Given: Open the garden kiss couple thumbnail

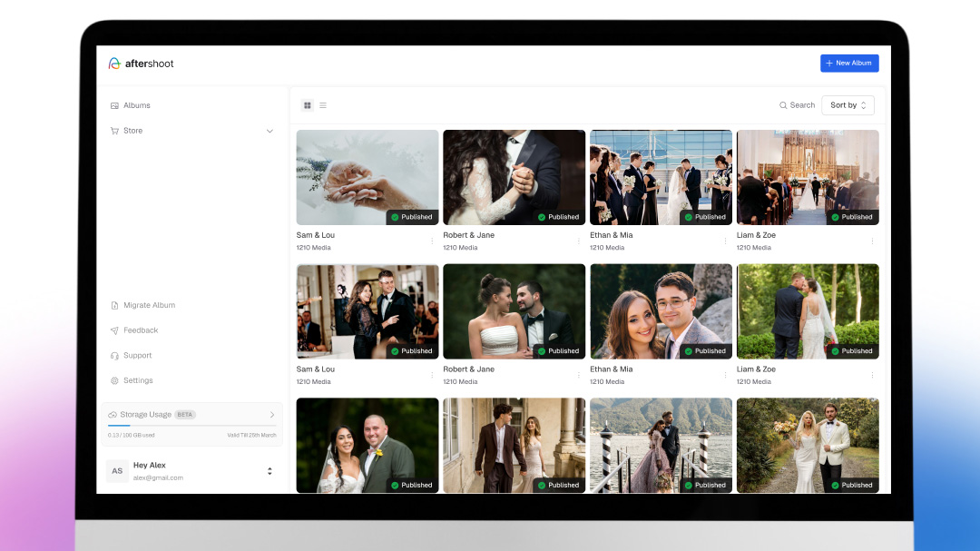Looking at the screenshot, I should pos(808,311).
